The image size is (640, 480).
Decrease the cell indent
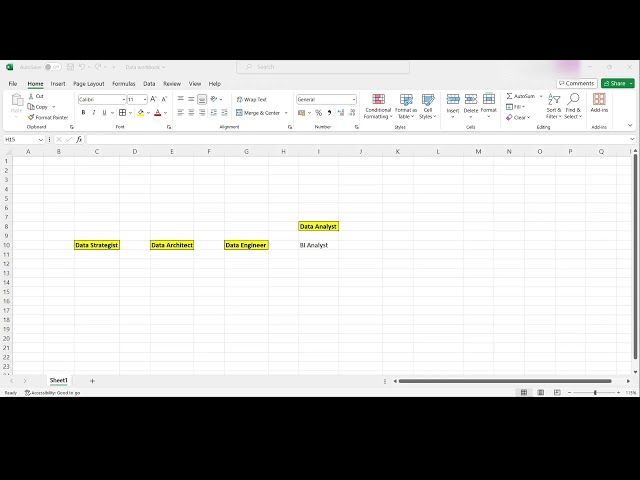[x=213, y=113]
